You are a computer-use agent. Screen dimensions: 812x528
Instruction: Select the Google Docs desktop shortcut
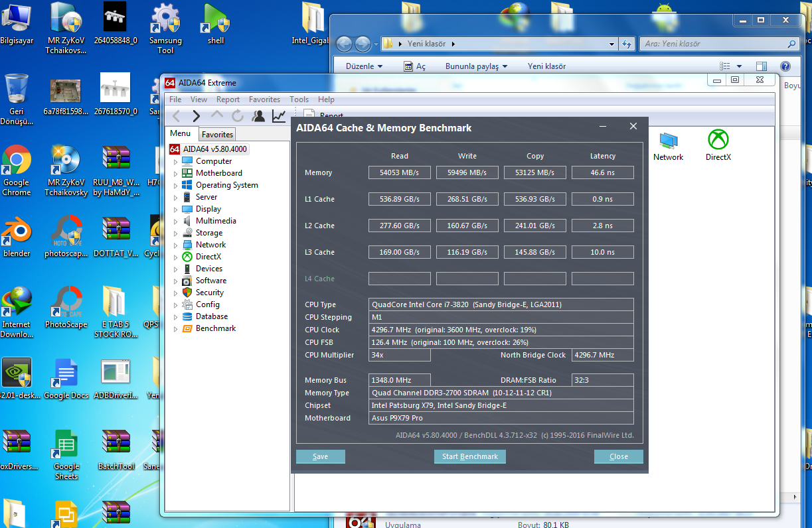coord(66,379)
